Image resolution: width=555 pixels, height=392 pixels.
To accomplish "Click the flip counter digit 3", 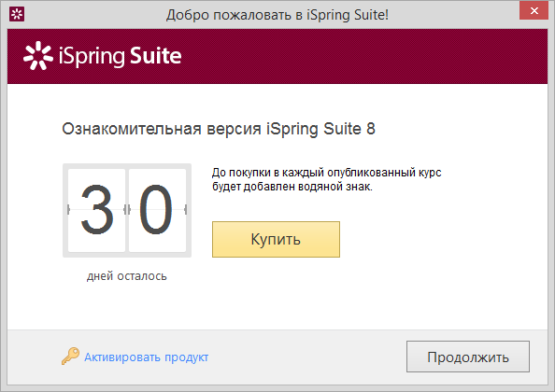I will pyautogui.click(x=96, y=210).
